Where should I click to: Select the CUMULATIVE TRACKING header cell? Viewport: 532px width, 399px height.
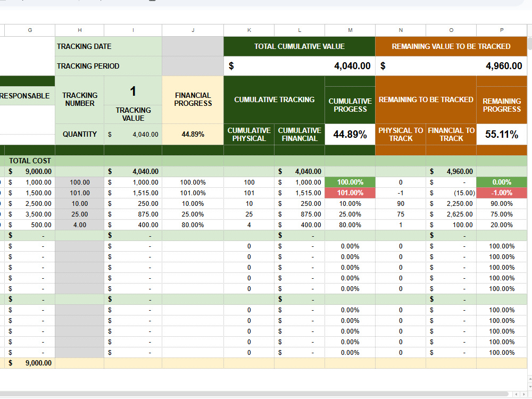(x=274, y=100)
